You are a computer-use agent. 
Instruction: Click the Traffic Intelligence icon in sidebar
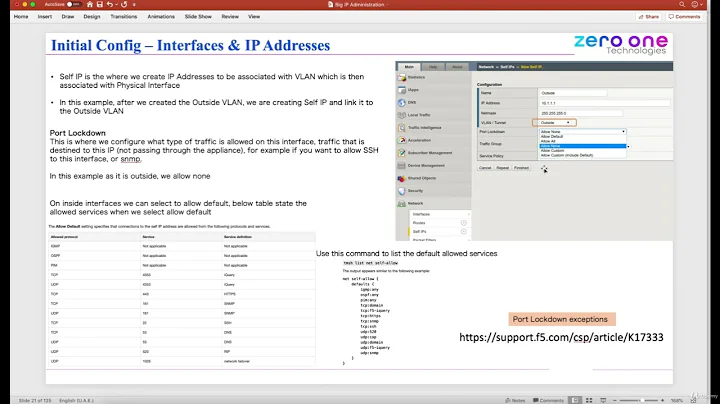click(x=402, y=128)
